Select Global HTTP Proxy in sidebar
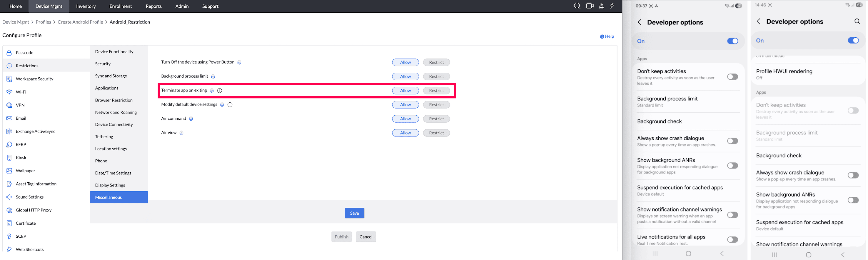The image size is (868, 260). pos(46,210)
